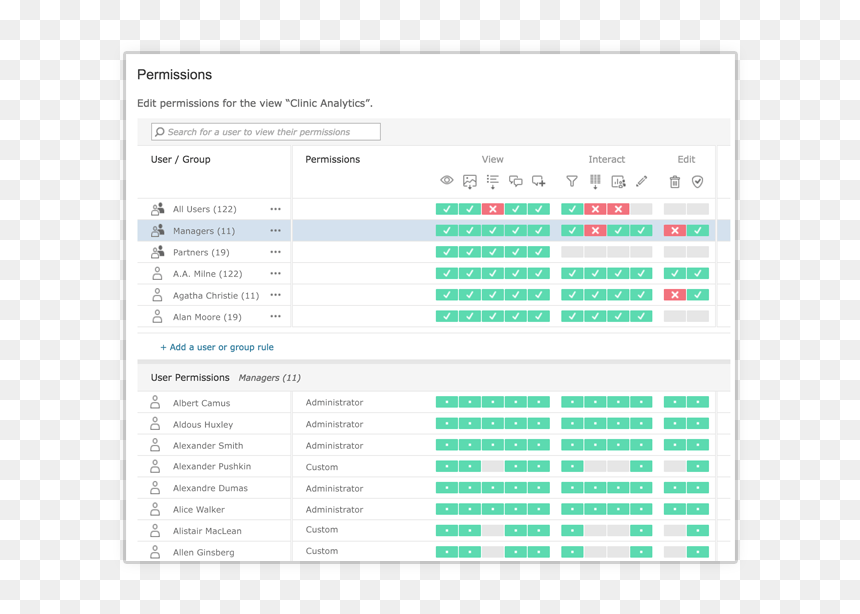Click the person icon next to Alexander Smith
Viewport: 860px width, 614px height.
(x=155, y=445)
